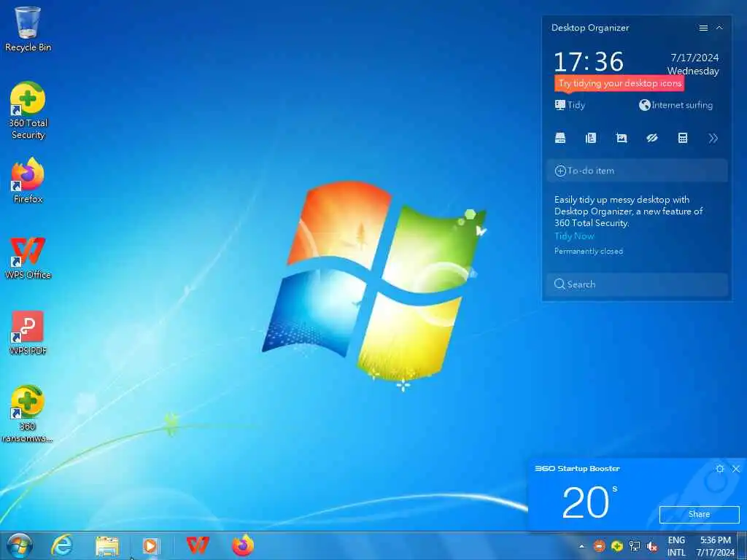Click Share in 360 Startup Booster

point(700,514)
